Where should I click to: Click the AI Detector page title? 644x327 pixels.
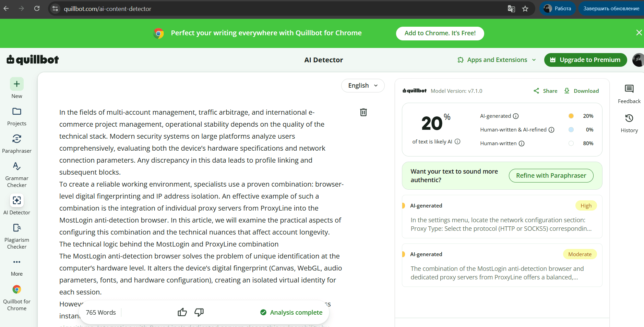point(324,60)
